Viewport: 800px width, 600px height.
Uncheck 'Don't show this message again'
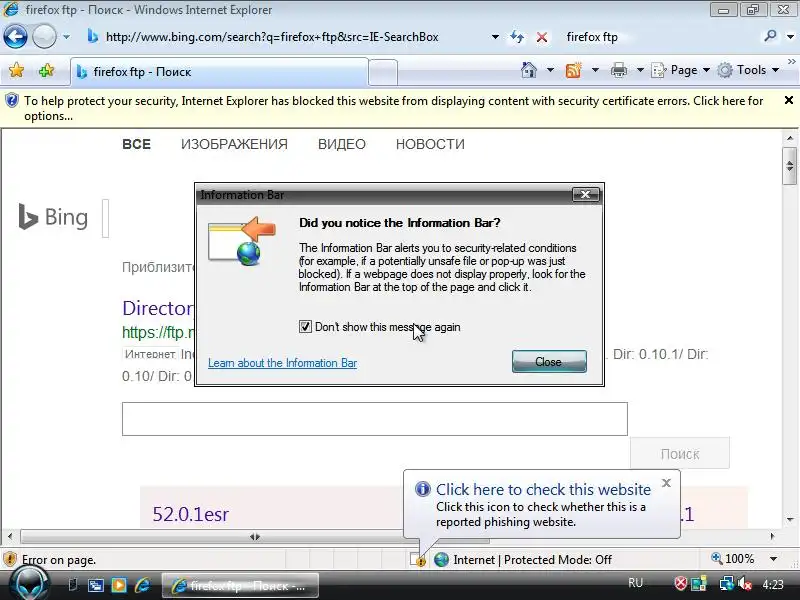coord(305,327)
